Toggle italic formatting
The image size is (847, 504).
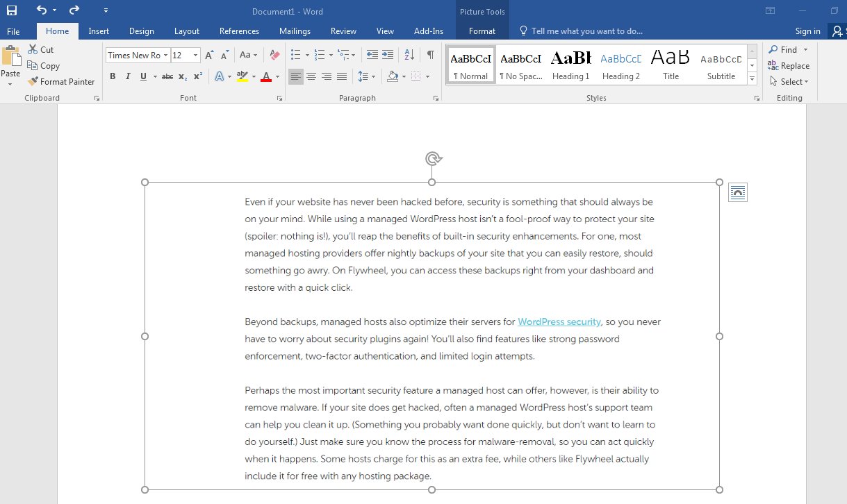pyautogui.click(x=126, y=76)
